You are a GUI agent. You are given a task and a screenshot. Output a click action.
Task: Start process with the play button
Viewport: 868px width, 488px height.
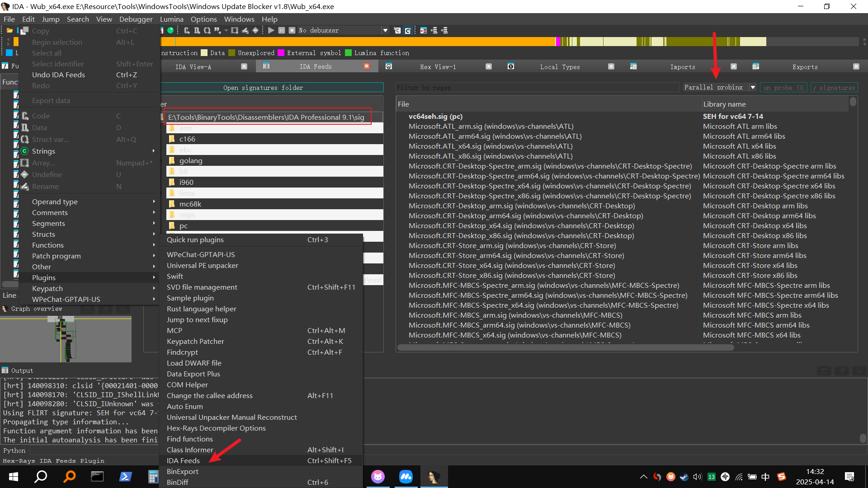pos(271,30)
